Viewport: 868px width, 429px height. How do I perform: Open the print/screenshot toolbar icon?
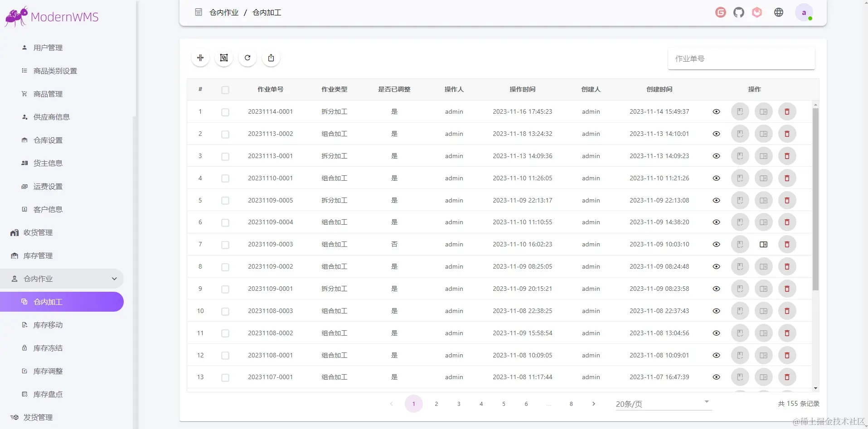point(223,58)
